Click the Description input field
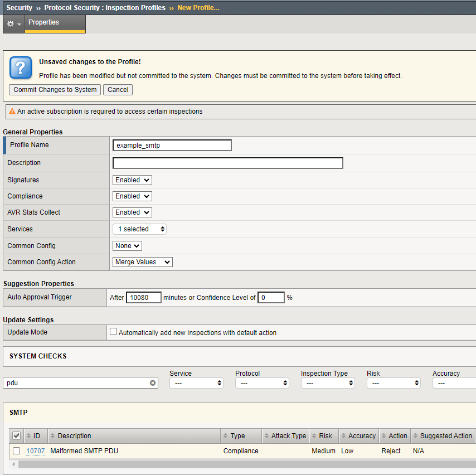 point(227,163)
